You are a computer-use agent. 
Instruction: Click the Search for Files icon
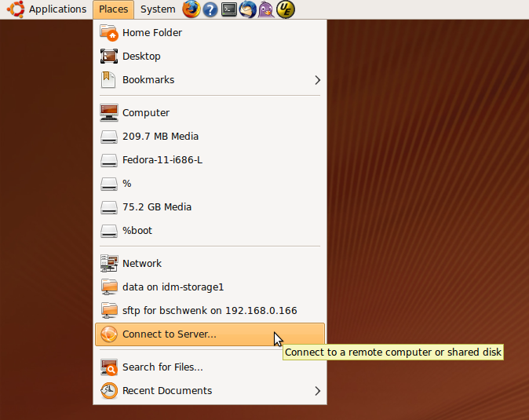109,367
